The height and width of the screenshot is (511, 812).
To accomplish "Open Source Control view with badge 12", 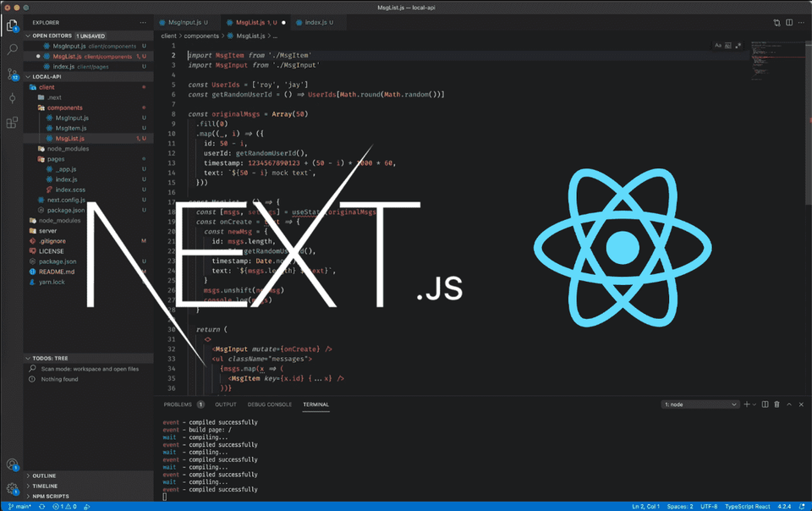I will pos(12,74).
